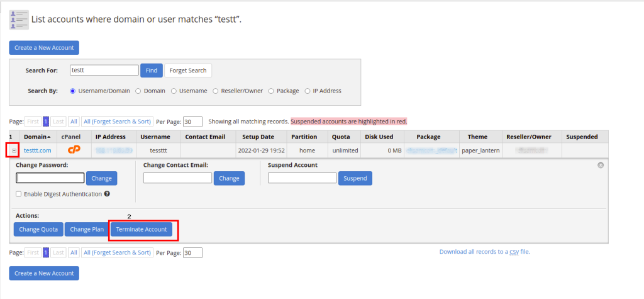Download all records to CSV file

coord(484,252)
